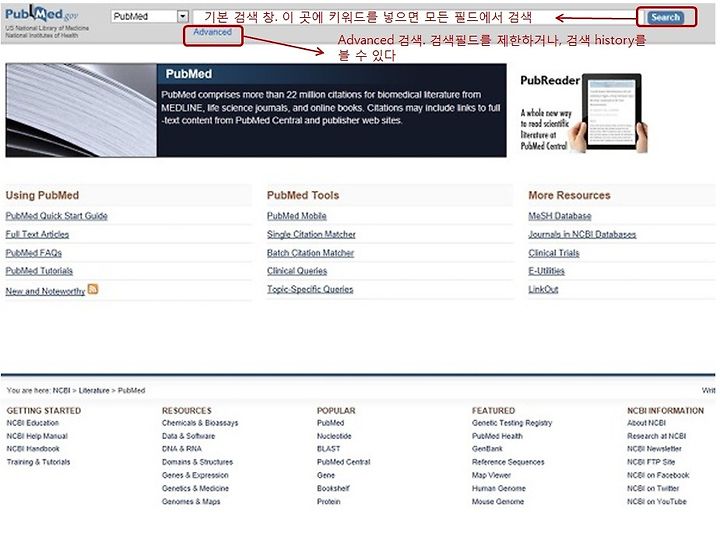
Task: Open Reference Sequences footer link
Action: (508, 462)
